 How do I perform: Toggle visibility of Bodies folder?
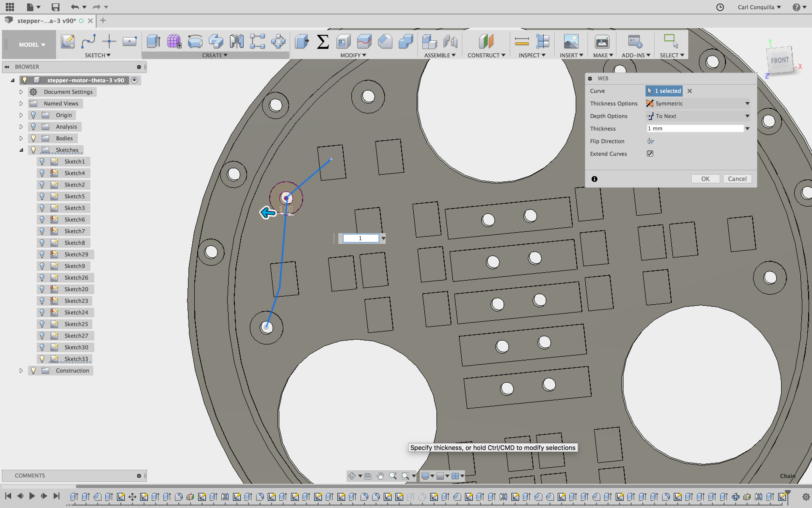33,138
